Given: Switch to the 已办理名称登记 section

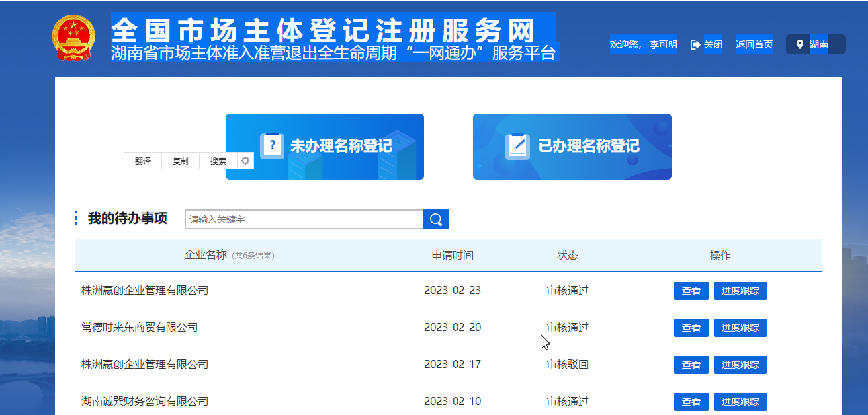Looking at the screenshot, I should 587,147.
